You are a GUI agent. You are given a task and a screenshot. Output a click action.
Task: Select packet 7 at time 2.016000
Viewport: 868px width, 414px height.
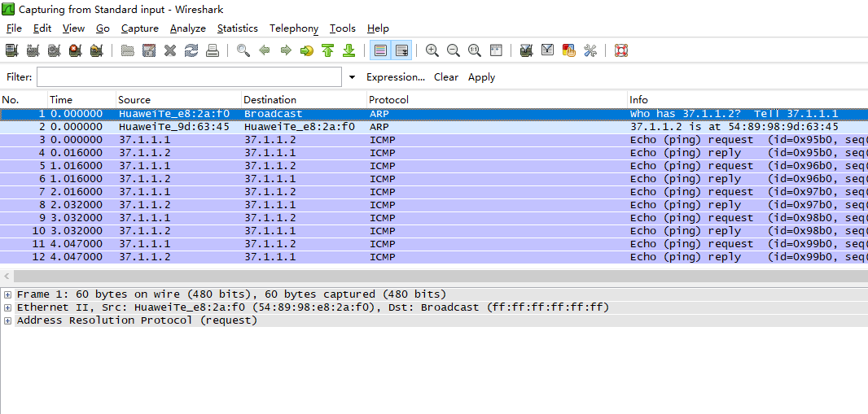click(434, 192)
